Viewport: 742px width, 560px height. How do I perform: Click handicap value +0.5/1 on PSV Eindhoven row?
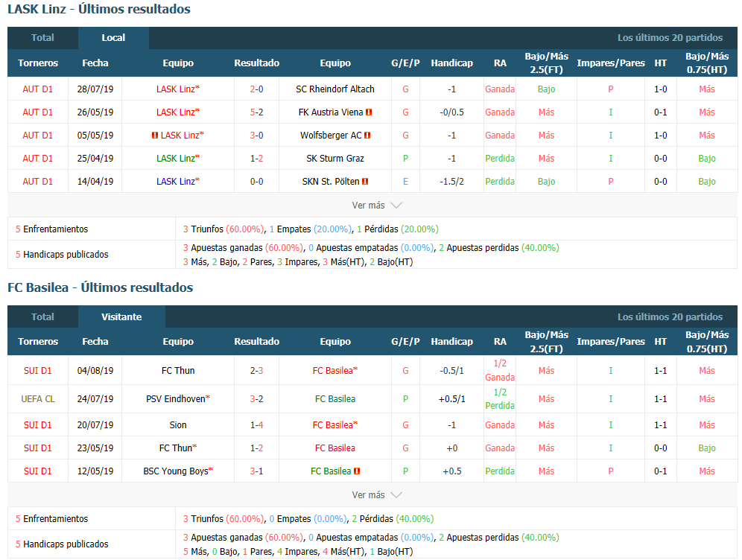coord(452,398)
